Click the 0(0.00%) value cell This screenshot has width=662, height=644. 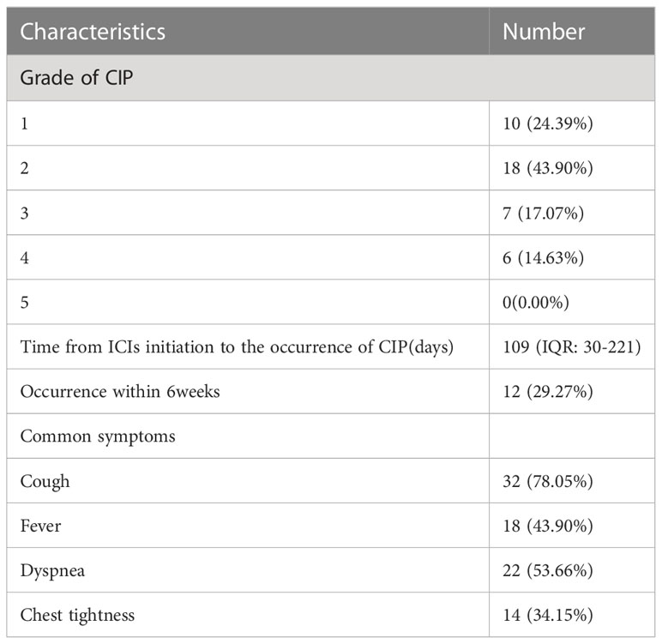tap(535, 303)
